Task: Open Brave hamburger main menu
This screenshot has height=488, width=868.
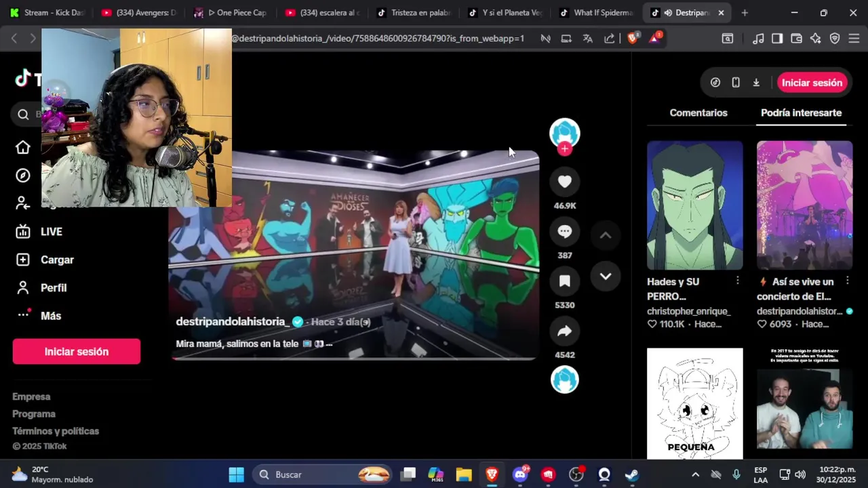Action: click(x=854, y=39)
